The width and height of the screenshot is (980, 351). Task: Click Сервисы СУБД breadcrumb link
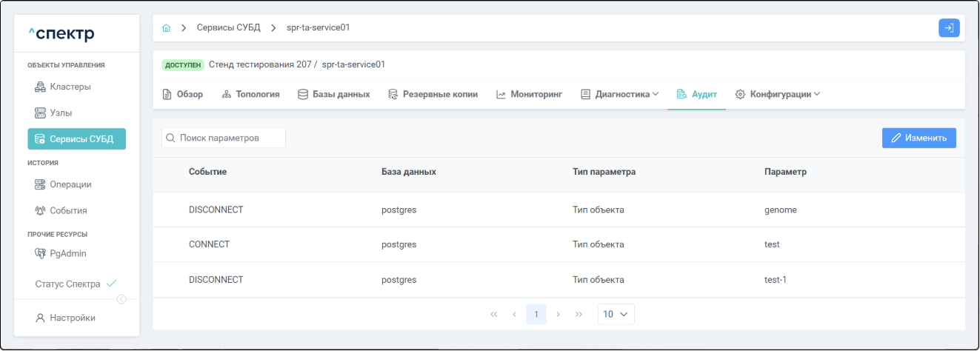click(x=228, y=28)
